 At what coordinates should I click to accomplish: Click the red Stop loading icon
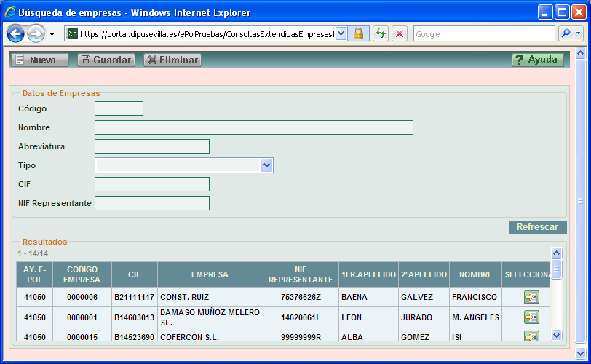(400, 33)
